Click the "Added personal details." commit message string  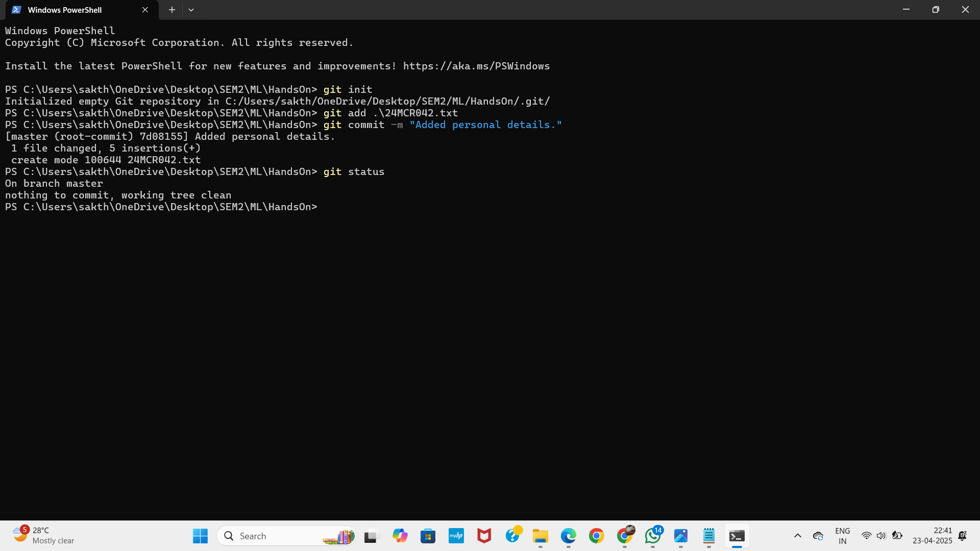coord(485,124)
